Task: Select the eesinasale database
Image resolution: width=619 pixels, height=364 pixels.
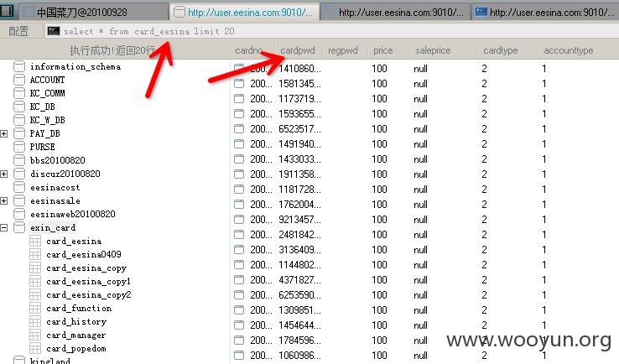Action: pos(55,200)
